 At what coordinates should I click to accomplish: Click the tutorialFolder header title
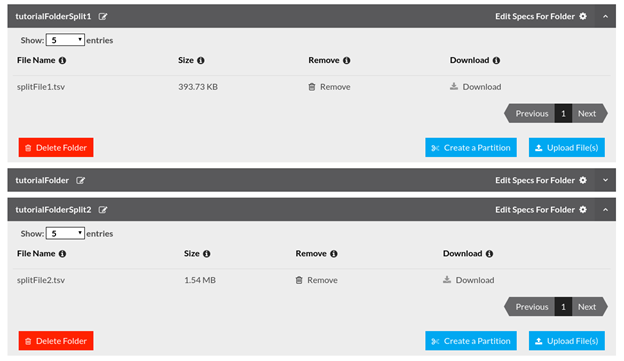(42, 180)
